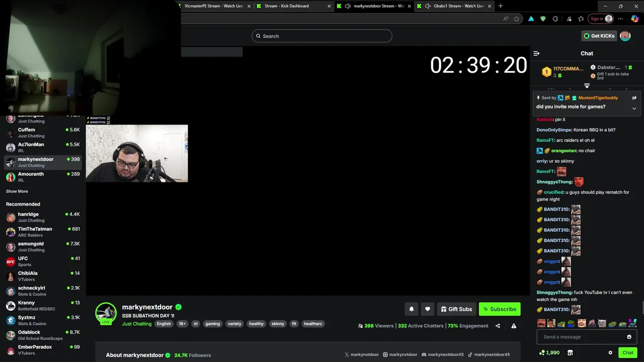Close the Kick Dashboard tab
Screen dimensions: 644x362
pyautogui.click(x=329, y=6)
